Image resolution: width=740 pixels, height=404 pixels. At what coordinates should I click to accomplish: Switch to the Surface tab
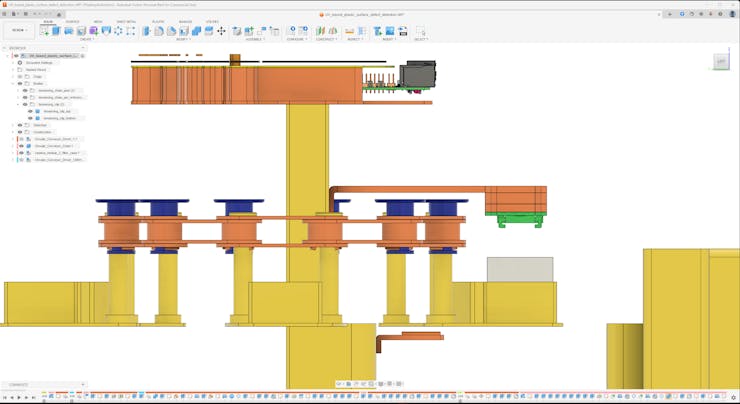tap(73, 21)
